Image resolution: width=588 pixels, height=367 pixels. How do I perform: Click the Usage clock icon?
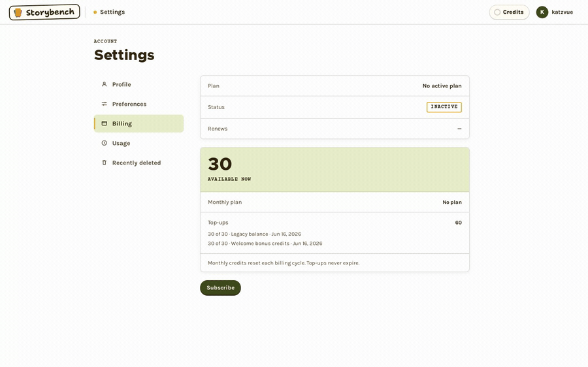pos(105,143)
